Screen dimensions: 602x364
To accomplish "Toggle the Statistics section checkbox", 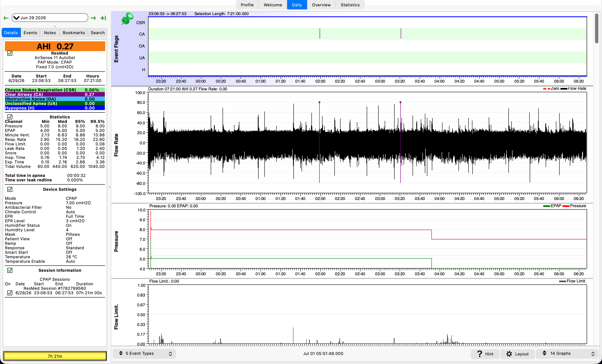I will pyautogui.click(x=10, y=117).
